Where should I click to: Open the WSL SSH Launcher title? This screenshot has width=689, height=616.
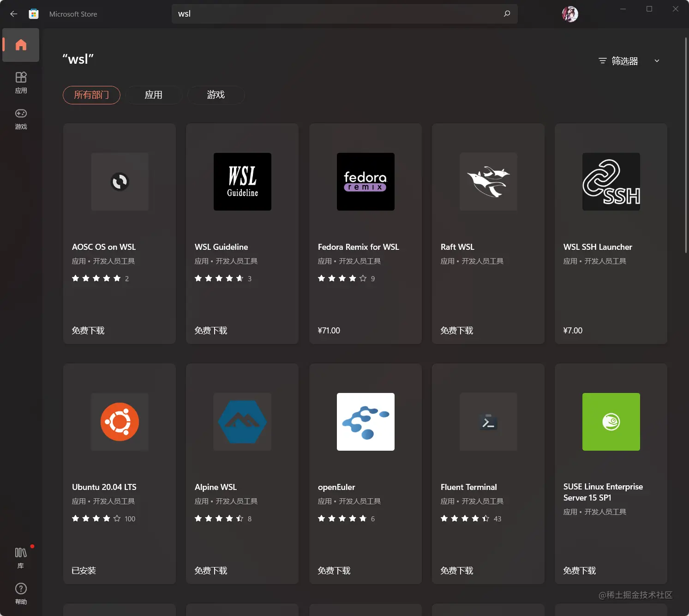(598, 247)
